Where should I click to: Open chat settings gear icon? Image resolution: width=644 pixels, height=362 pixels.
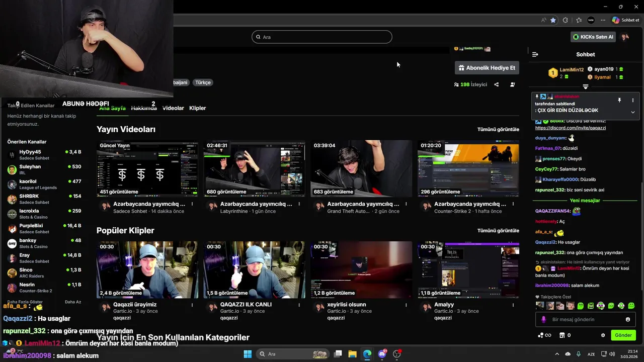pyautogui.click(x=603, y=335)
